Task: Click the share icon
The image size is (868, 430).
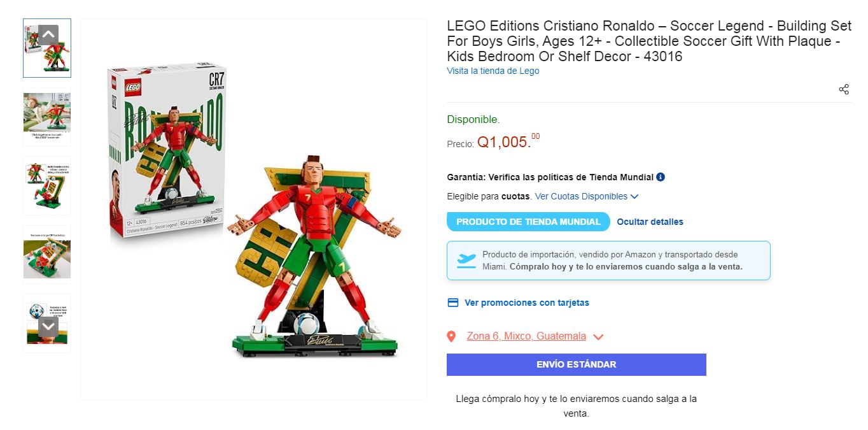Action: coord(844,89)
